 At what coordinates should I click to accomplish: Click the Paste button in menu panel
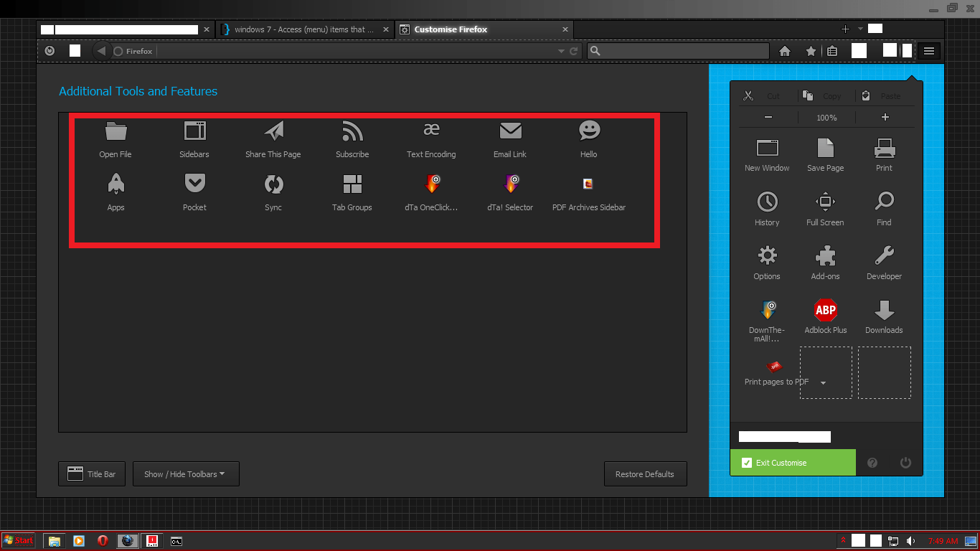click(x=881, y=95)
